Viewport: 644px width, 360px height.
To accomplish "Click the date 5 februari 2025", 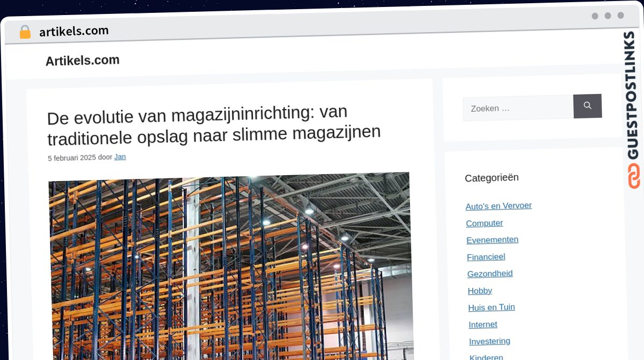I will (x=71, y=158).
